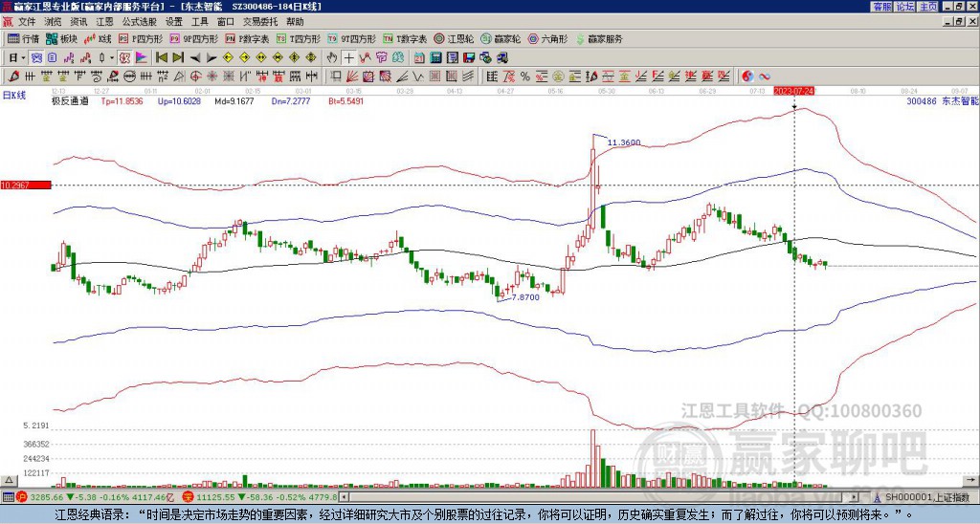Click the 极反通道 indicator label

70,100
